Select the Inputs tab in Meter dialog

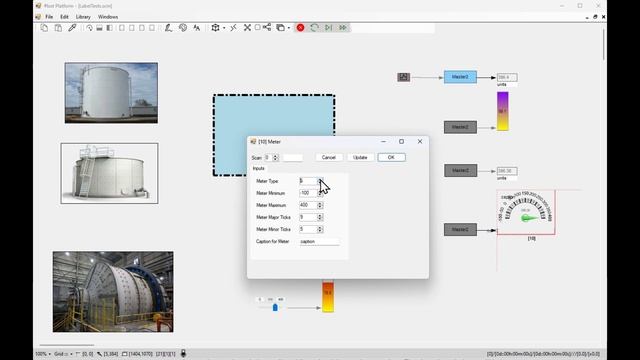tap(258, 168)
